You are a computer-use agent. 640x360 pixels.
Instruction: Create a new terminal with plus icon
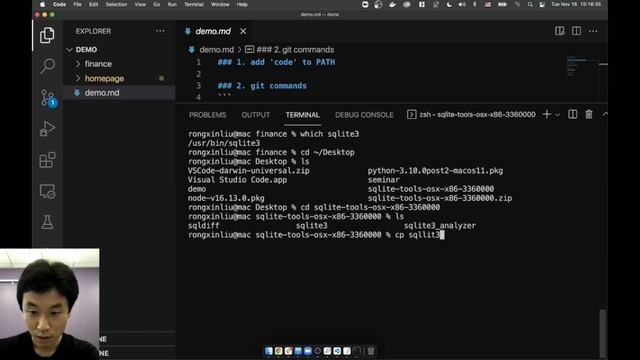click(x=547, y=115)
